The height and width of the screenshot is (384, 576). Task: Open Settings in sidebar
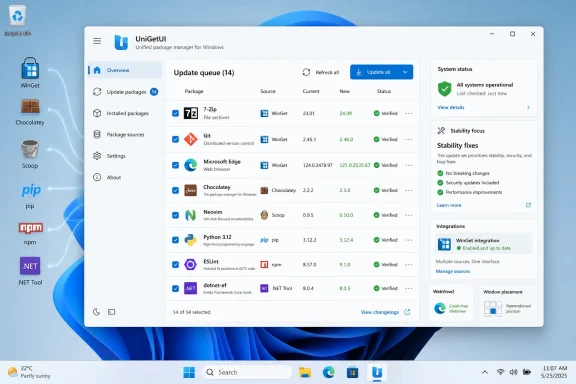point(125,156)
